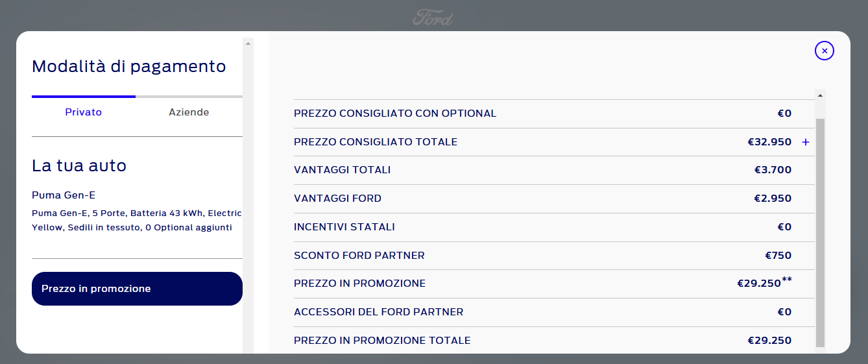The width and height of the screenshot is (868, 364).
Task: Select the Sconto Ford Partner €750 value
Action: pos(778,256)
